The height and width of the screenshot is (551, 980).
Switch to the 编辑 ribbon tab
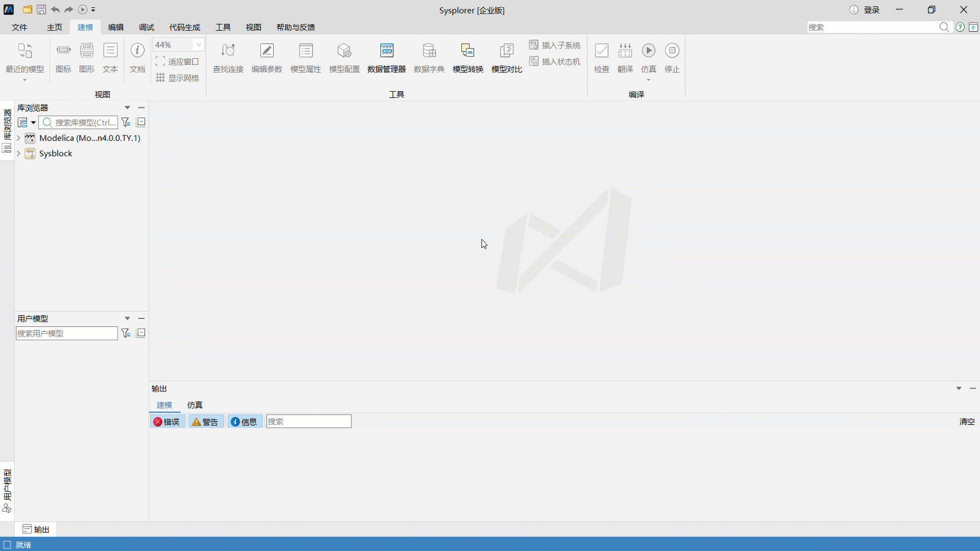116,27
